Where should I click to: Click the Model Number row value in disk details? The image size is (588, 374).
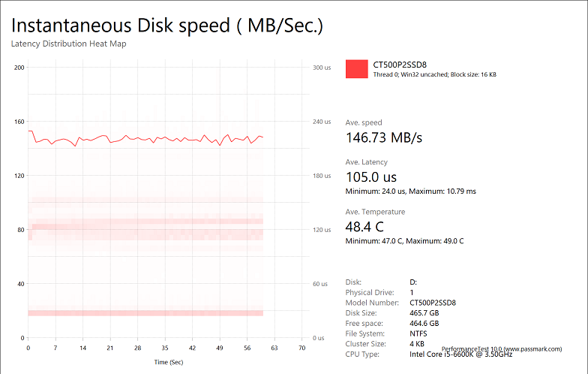[x=433, y=303]
